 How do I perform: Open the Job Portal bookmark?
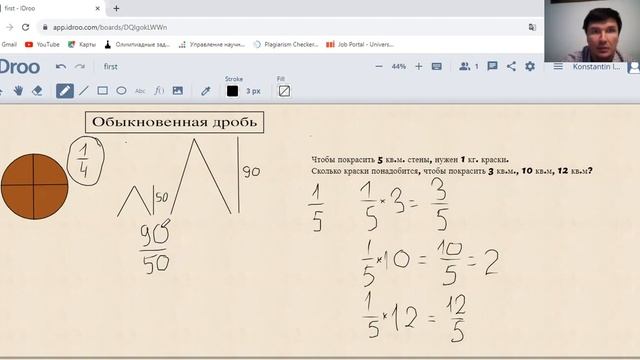(x=360, y=44)
